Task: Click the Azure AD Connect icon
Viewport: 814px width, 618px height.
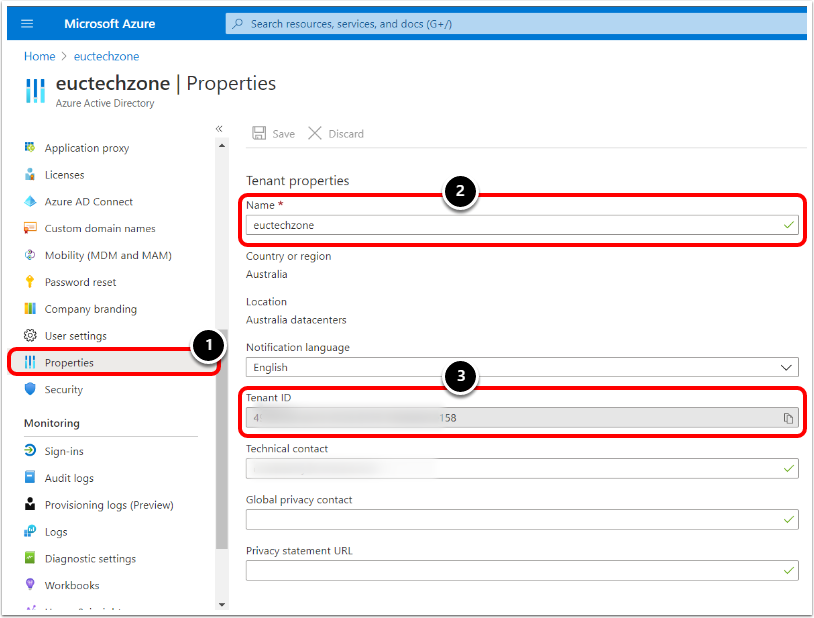Action: pos(30,202)
